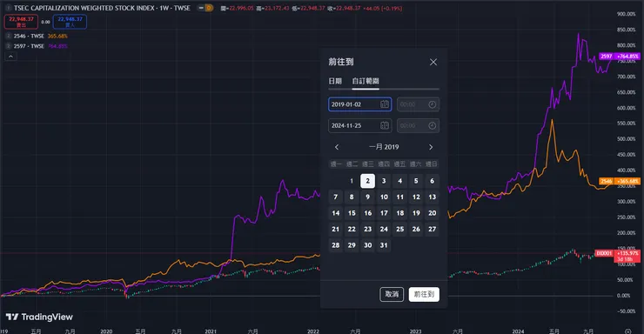Close the 前往到 dialog
The image size is (644, 334).
[433, 62]
